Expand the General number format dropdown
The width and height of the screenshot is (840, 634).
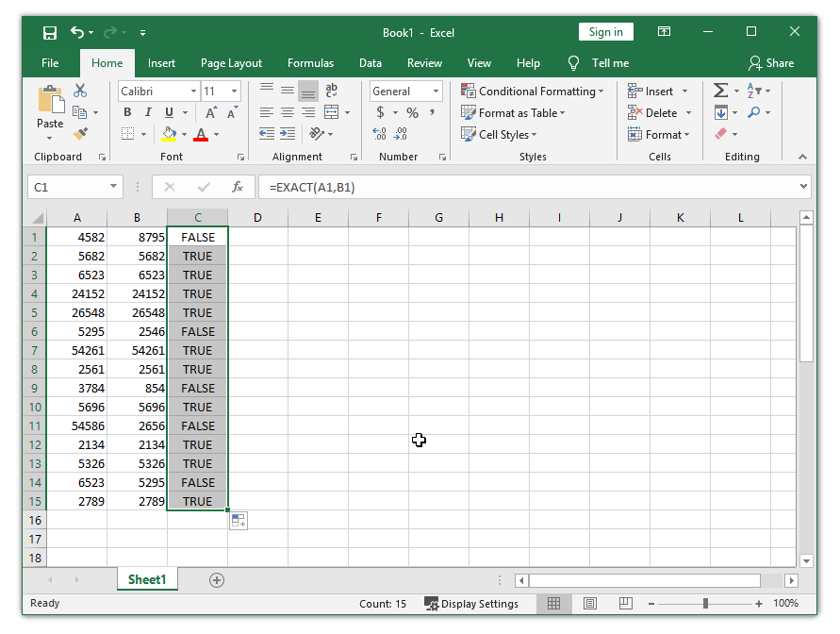tap(436, 92)
